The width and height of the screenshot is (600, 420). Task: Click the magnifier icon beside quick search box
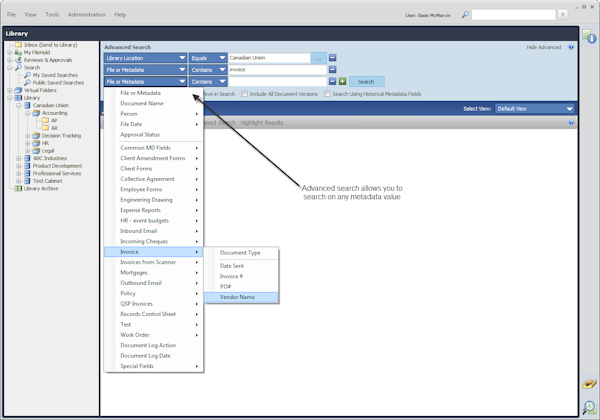(x=466, y=15)
